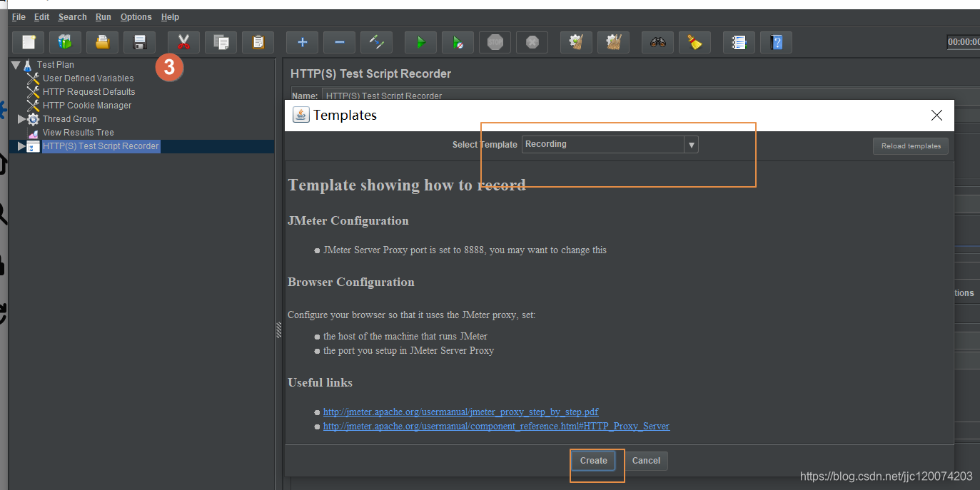The width and height of the screenshot is (980, 490).
Task: Click the Clear All results icon
Action: (x=614, y=43)
